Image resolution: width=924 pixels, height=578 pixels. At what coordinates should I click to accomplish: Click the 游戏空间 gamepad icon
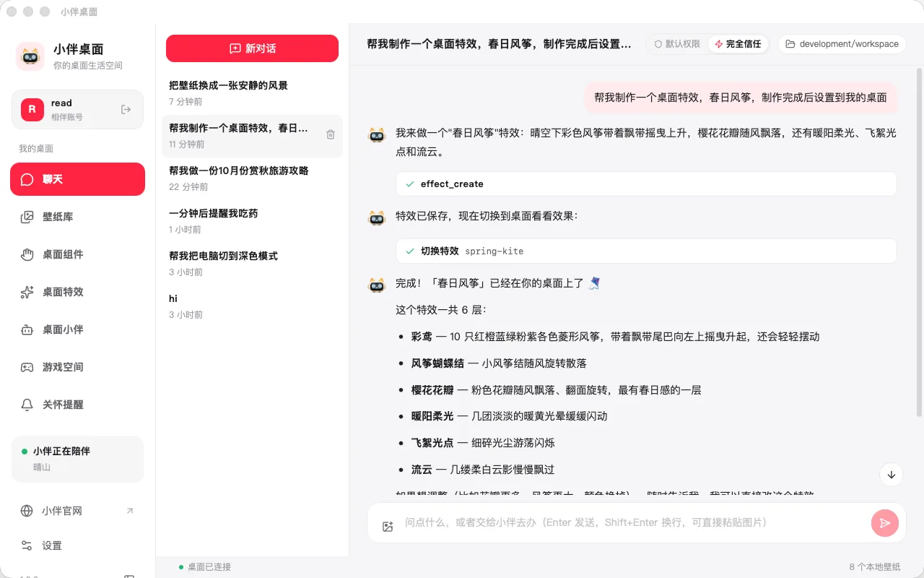click(x=27, y=367)
